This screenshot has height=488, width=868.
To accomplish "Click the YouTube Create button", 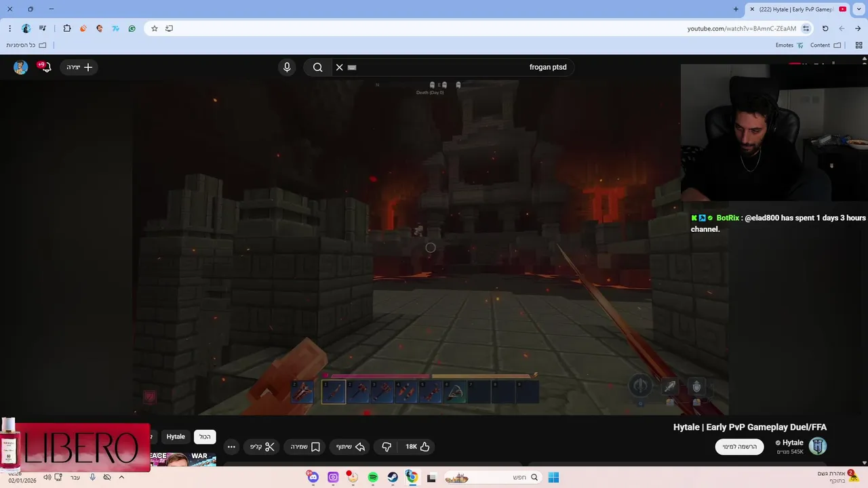I will [x=79, y=67].
